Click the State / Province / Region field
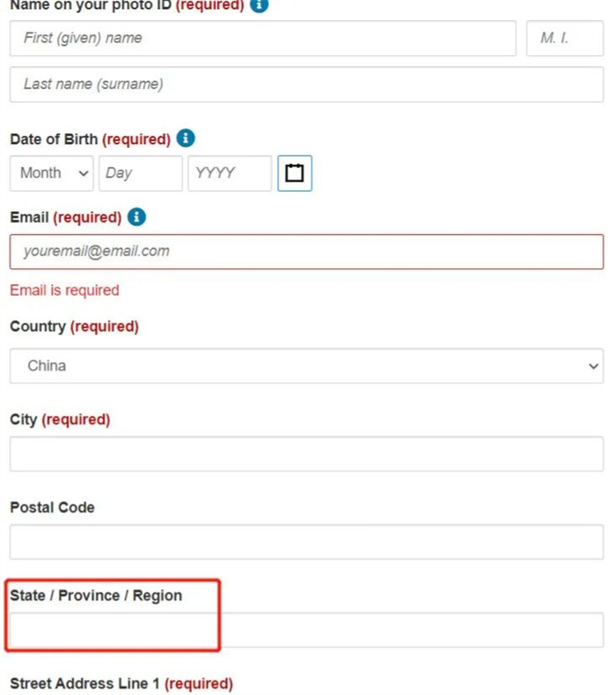Viewport: 616px width, 695px height. 306,630
